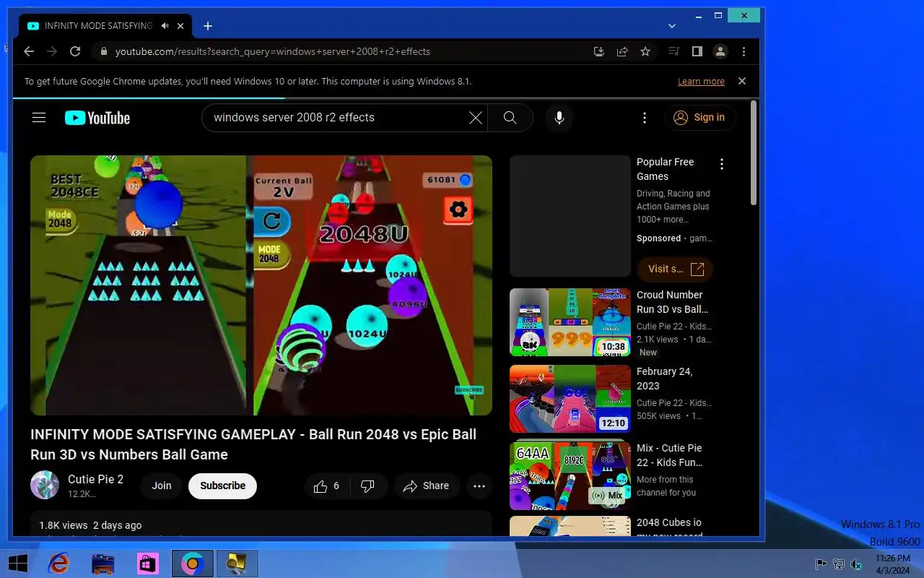Open the Windows Start button

click(x=17, y=564)
